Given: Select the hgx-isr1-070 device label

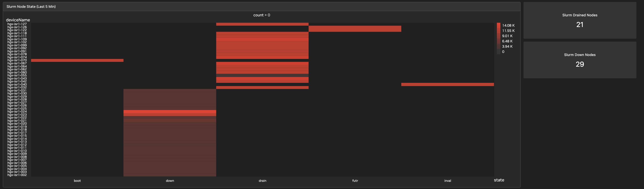Looking at the screenshot, I should 17,60.
